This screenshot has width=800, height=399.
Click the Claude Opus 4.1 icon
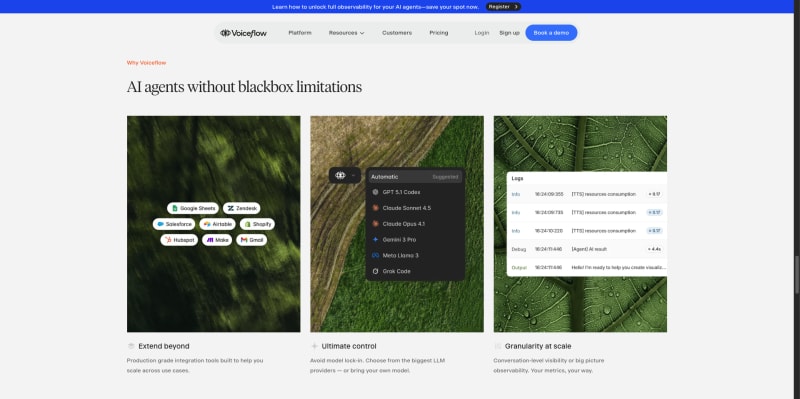coord(375,223)
